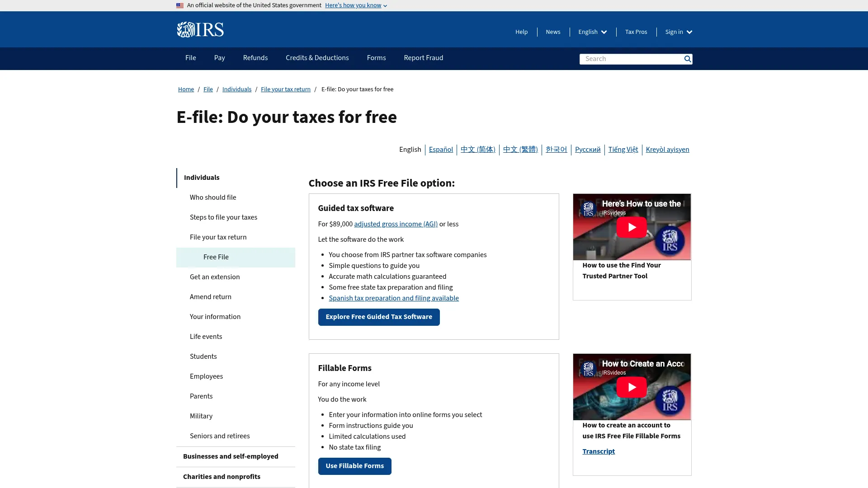Open "Your information" in the sidebar
Image resolution: width=868 pixels, height=488 pixels.
(236, 317)
